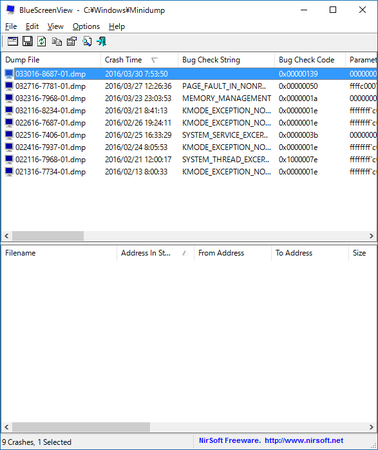Click the BlueScreenView app icon in title bar

pyautogui.click(x=11, y=10)
